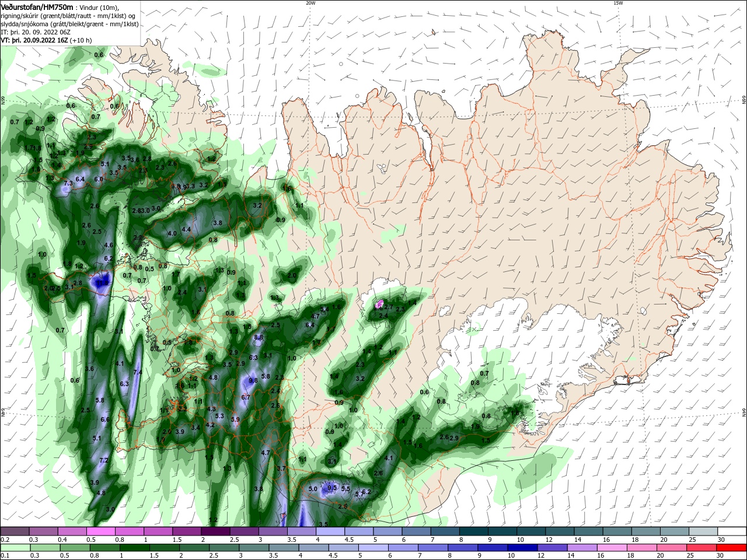Click the "15W" longitude label
747x560 pixels.
pyautogui.click(x=618, y=3)
